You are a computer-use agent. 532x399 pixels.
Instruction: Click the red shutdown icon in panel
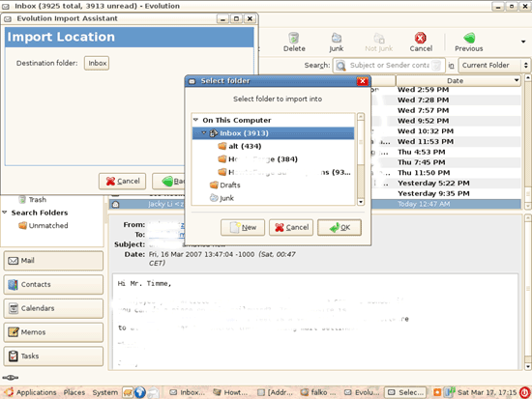tap(524, 392)
